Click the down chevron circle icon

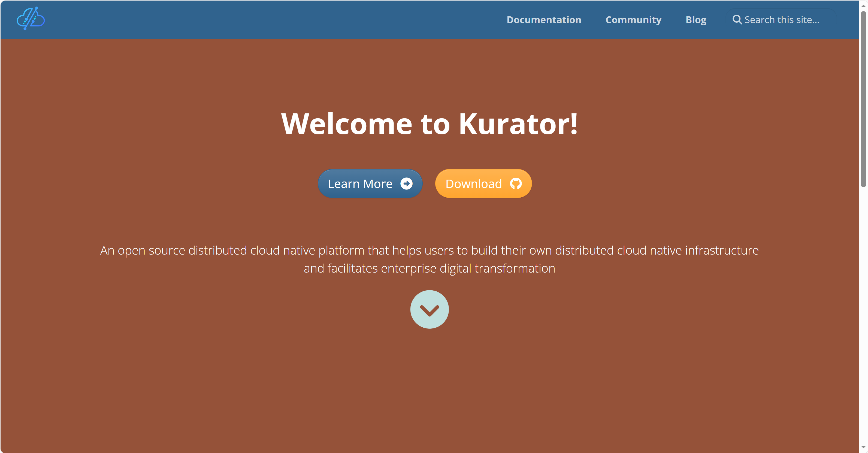tap(429, 309)
